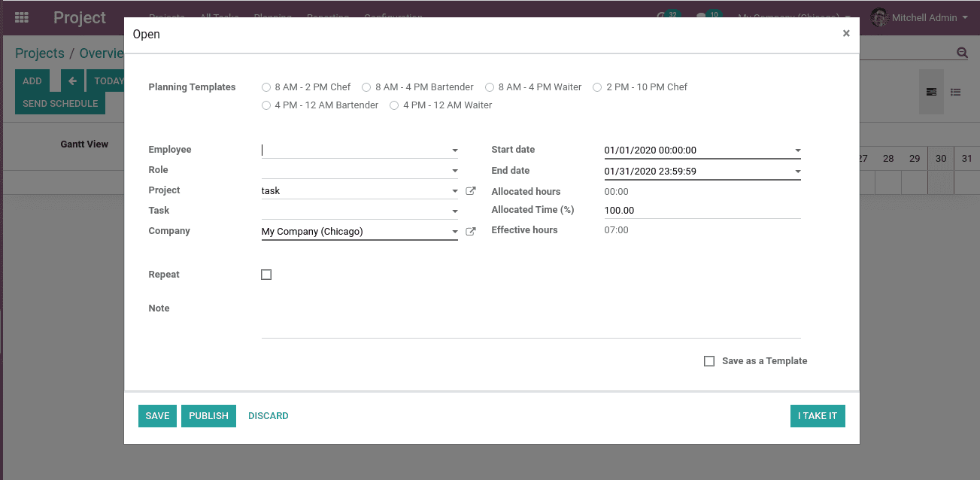This screenshot has height=480, width=980.
Task: Click the SEND SCHEDULE button
Action: pos(60,104)
